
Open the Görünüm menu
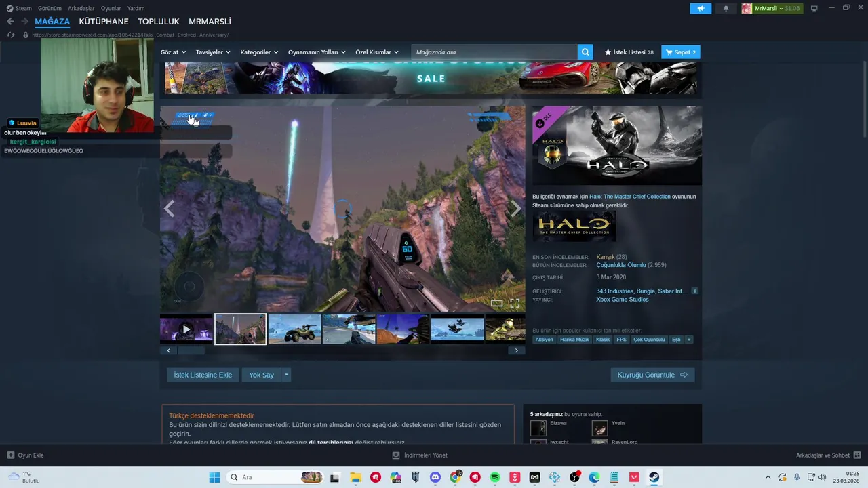[50, 8]
